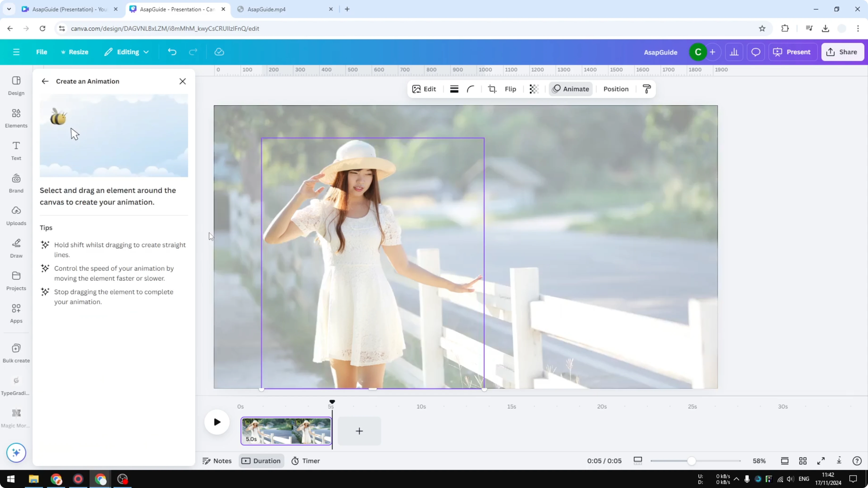Image resolution: width=868 pixels, height=488 pixels.
Task: Enter fullscreen preview mode
Action: coord(821,461)
